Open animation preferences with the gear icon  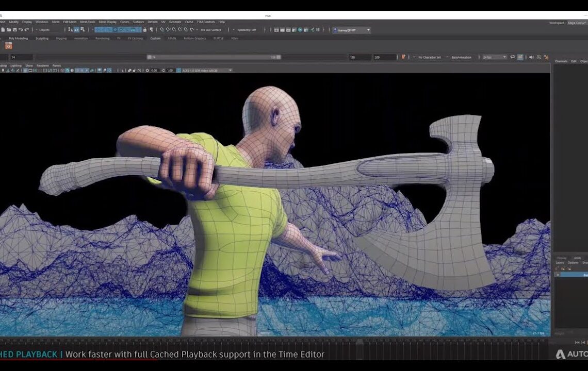(x=546, y=57)
